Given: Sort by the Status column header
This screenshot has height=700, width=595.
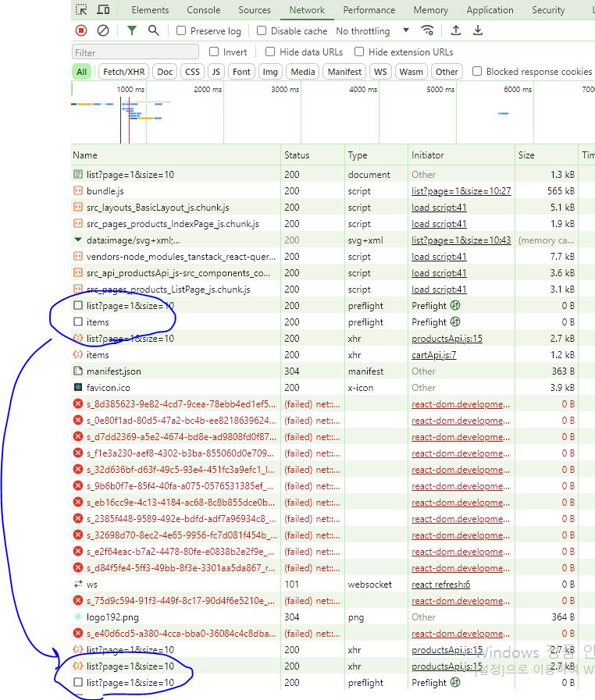Looking at the screenshot, I should click(x=312, y=155).
